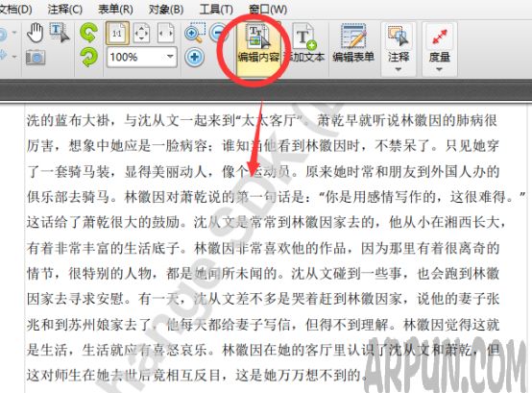Open the 表单(R) menu
Image resolution: width=532 pixels, height=393 pixels.
[115, 10]
